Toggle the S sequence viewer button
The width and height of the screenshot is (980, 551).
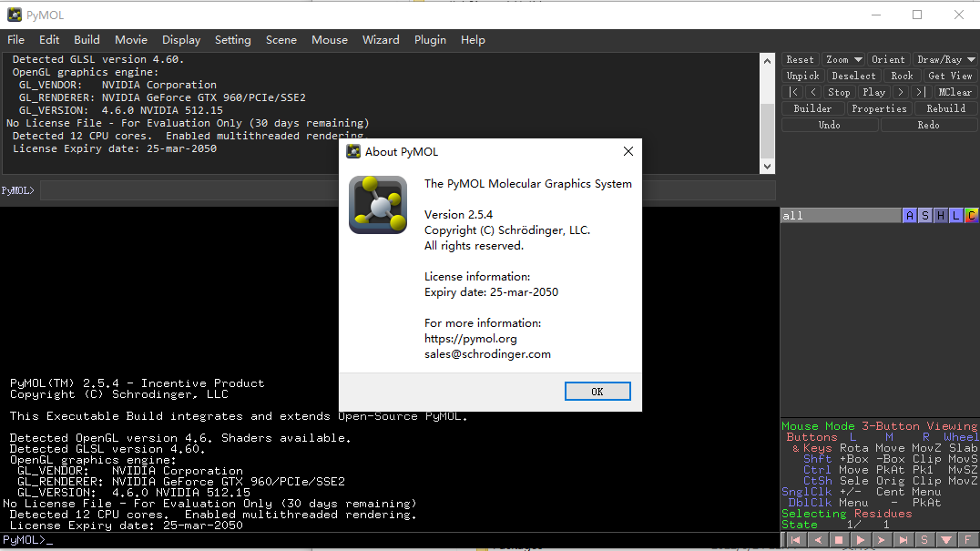(925, 540)
